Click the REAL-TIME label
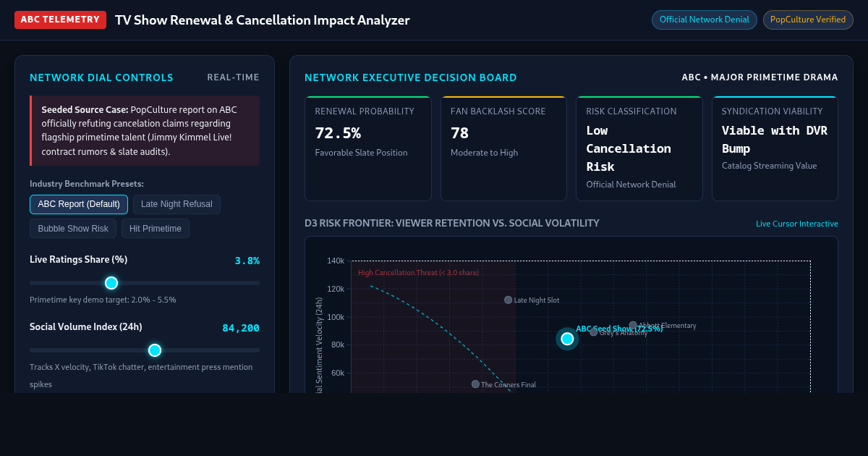 click(x=233, y=77)
